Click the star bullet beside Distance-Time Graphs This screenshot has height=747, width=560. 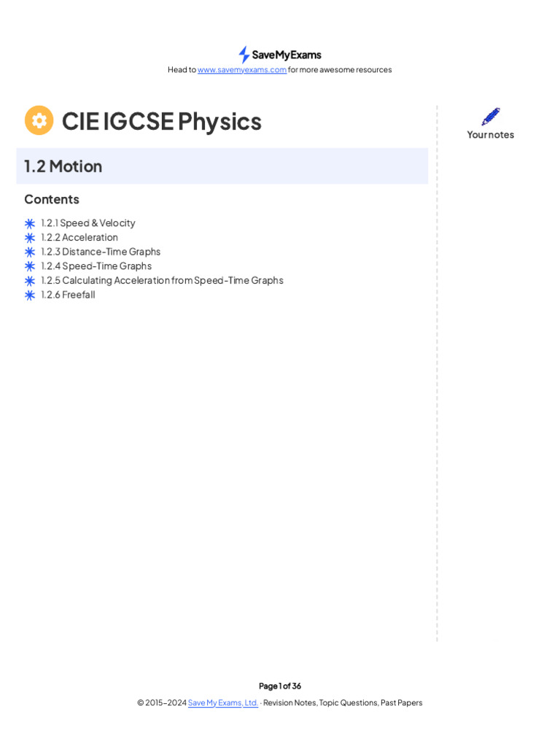tap(30, 252)
